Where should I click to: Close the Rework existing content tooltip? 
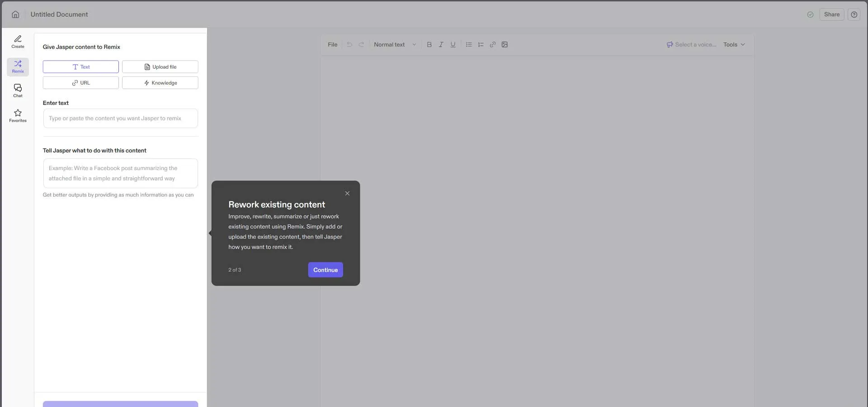pos(347,194)
